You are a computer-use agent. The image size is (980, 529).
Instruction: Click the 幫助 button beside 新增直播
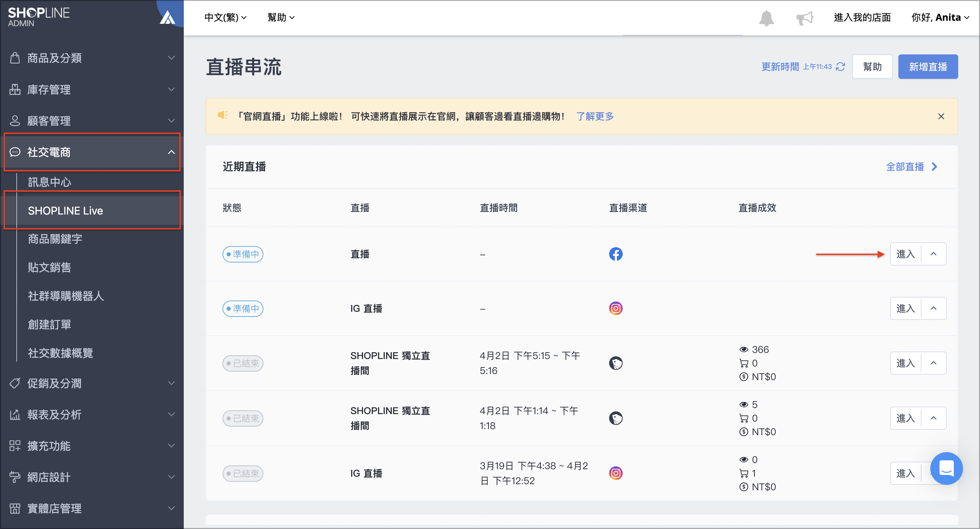point(872,67)
